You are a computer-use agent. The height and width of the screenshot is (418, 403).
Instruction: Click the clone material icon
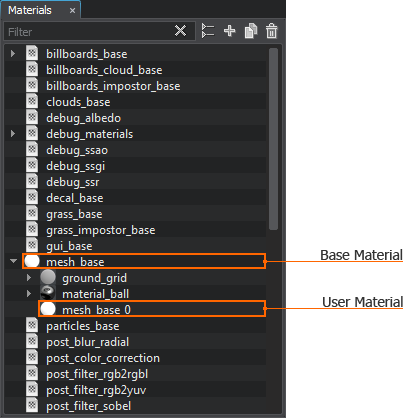coord(251,31)
